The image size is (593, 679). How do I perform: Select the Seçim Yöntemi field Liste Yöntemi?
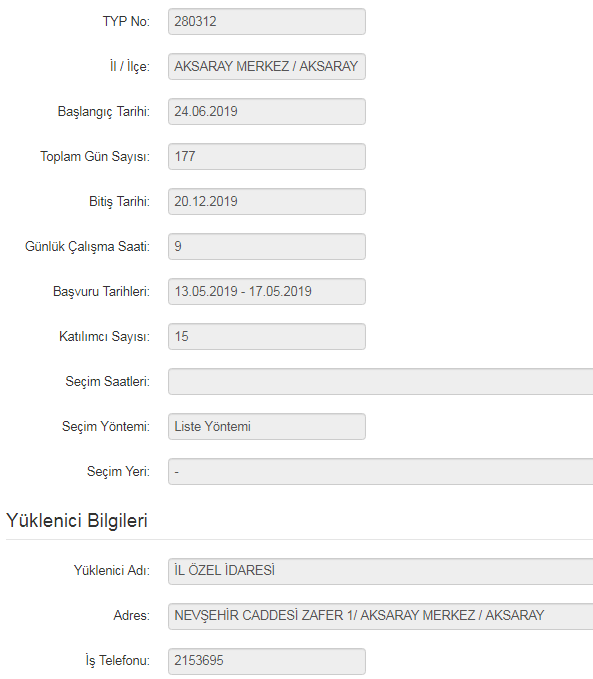(x=267, y=427)
